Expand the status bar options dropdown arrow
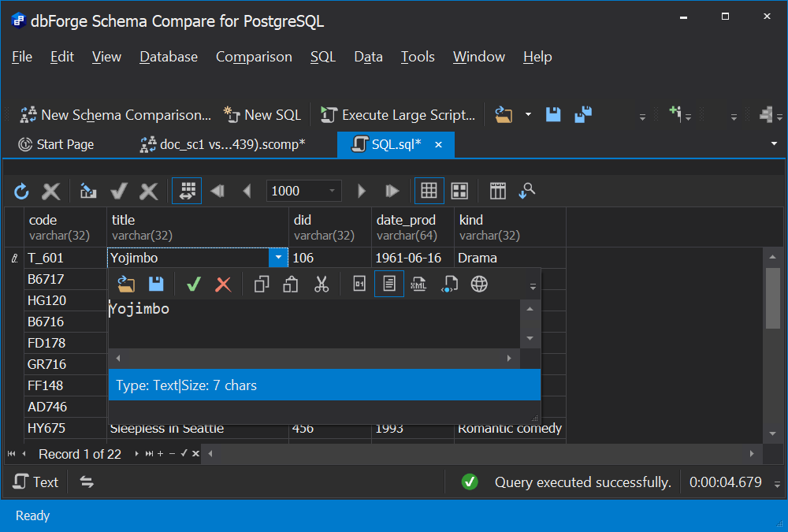Screen dimensions: 788x532 778,485
